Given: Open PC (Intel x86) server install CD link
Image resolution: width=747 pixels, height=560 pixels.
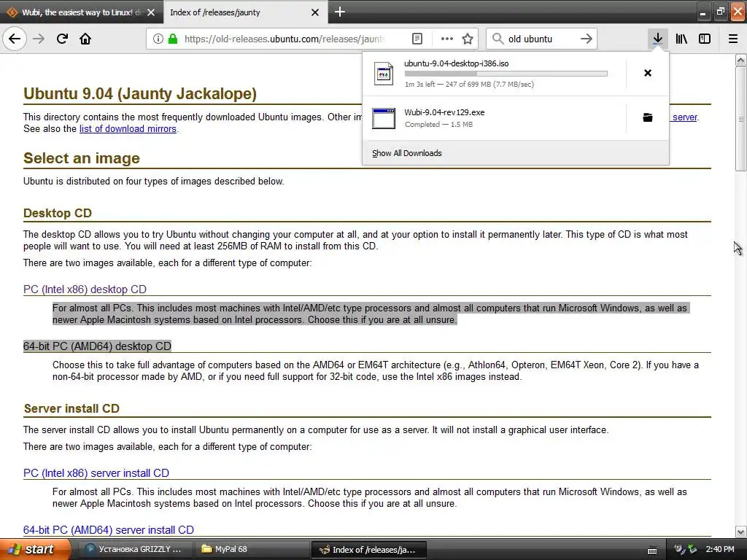Looking at the screenshot, I should pyautogui.click(x=96, y=472).
